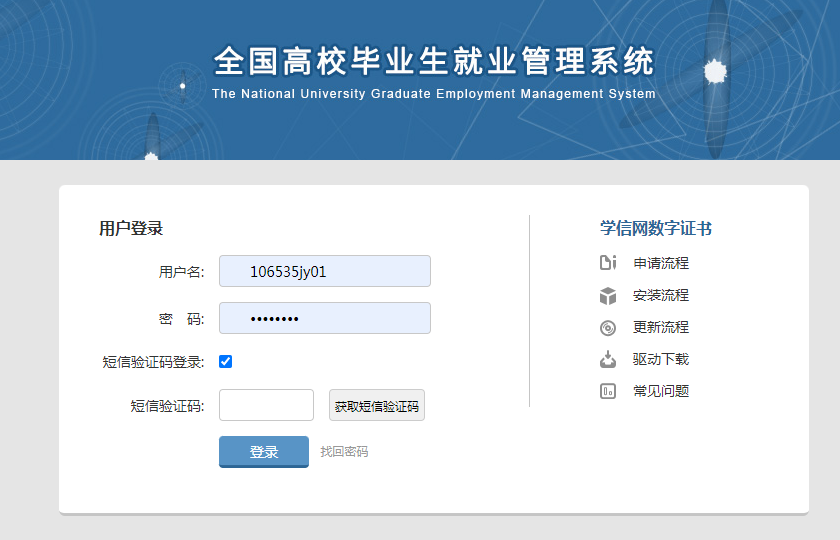
Task: Open the 更新流程 text link
Action: tap(660, 327)
